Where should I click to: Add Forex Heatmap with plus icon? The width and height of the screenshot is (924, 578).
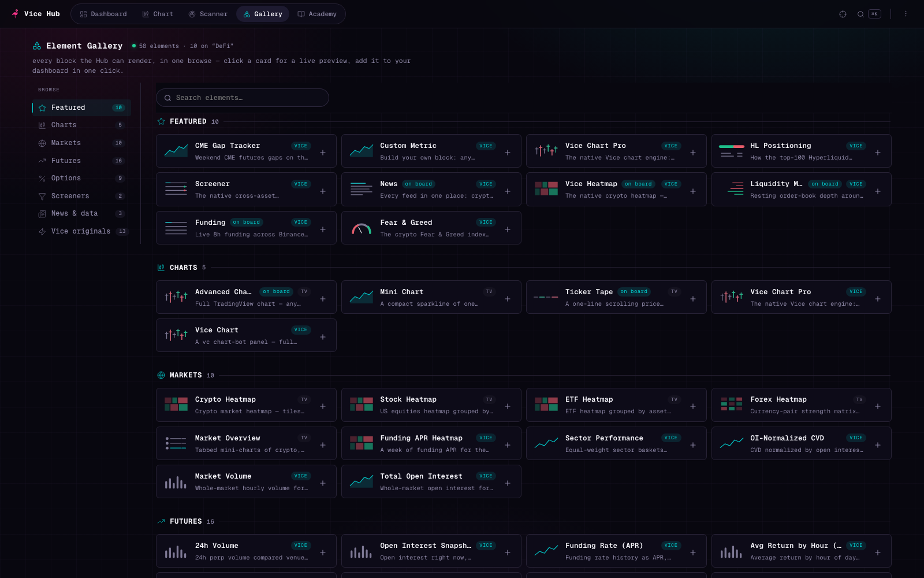tap(878, 406)
